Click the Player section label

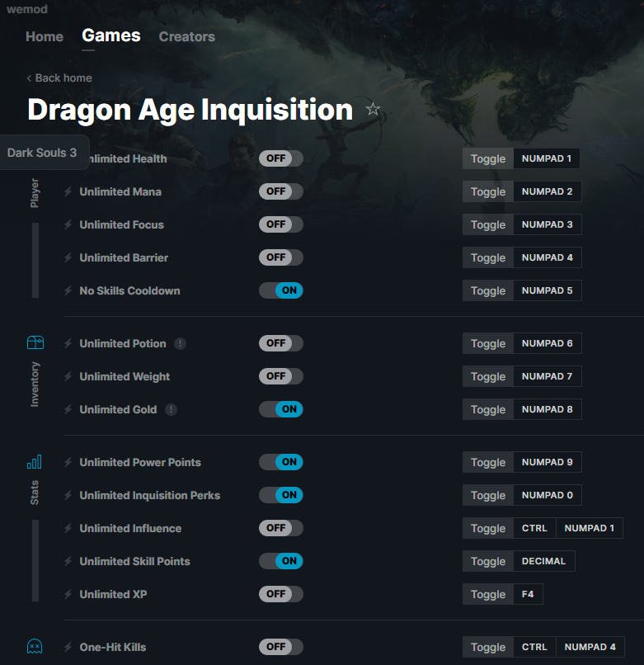tap(35, 193)
